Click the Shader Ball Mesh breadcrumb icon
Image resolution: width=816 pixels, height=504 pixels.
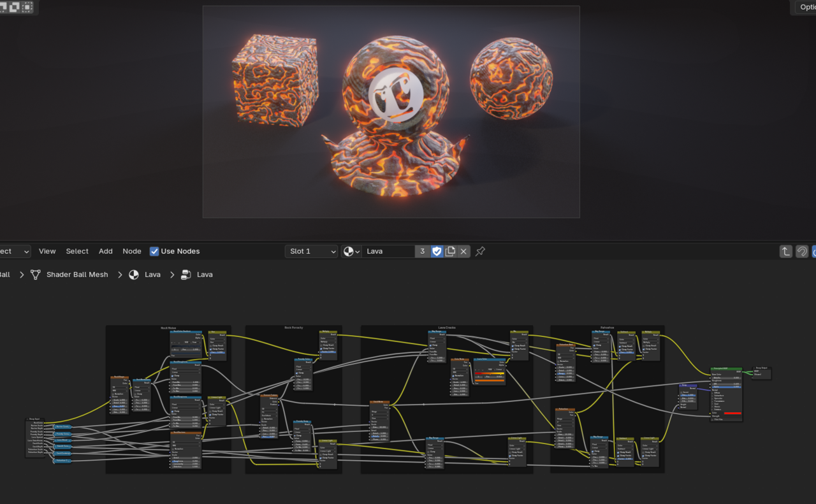coord(35,275)
